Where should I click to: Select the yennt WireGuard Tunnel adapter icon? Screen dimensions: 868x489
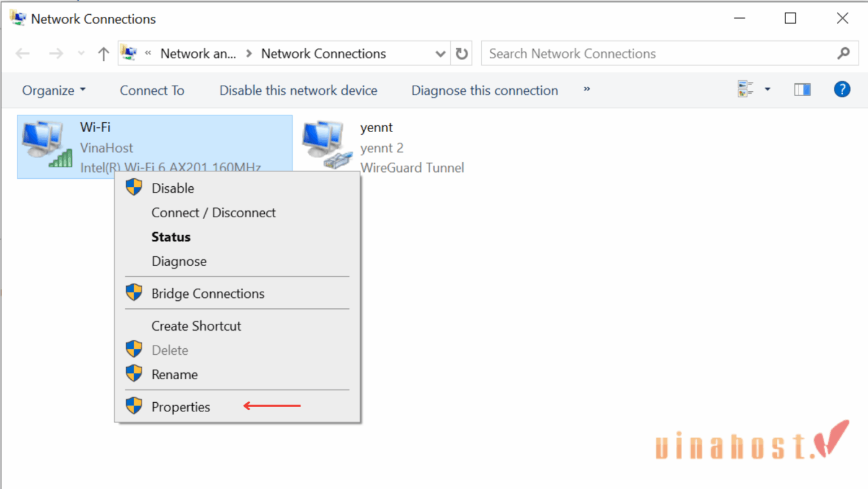325,145
